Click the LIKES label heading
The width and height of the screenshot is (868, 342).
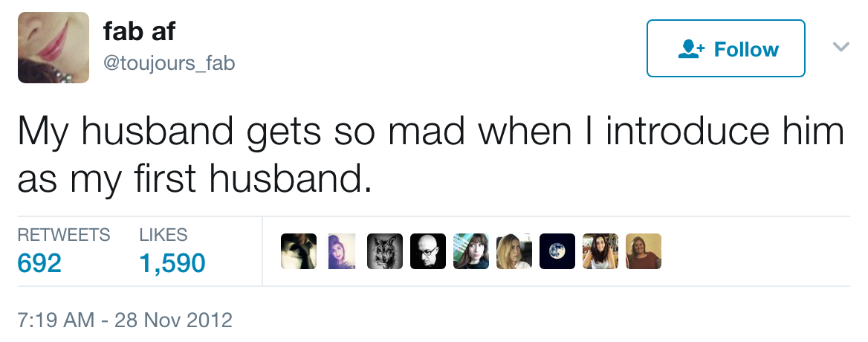point(163,235)
